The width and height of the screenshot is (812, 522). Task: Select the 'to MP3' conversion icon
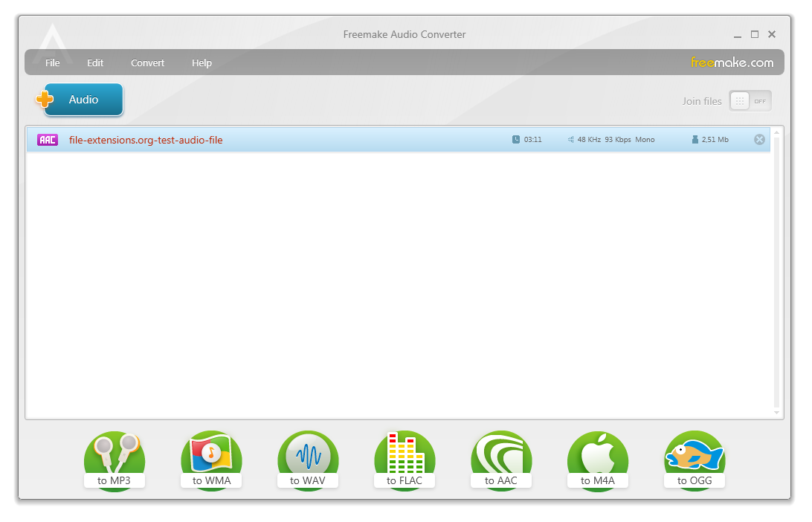pyautogui.click(x=115, y=454)
